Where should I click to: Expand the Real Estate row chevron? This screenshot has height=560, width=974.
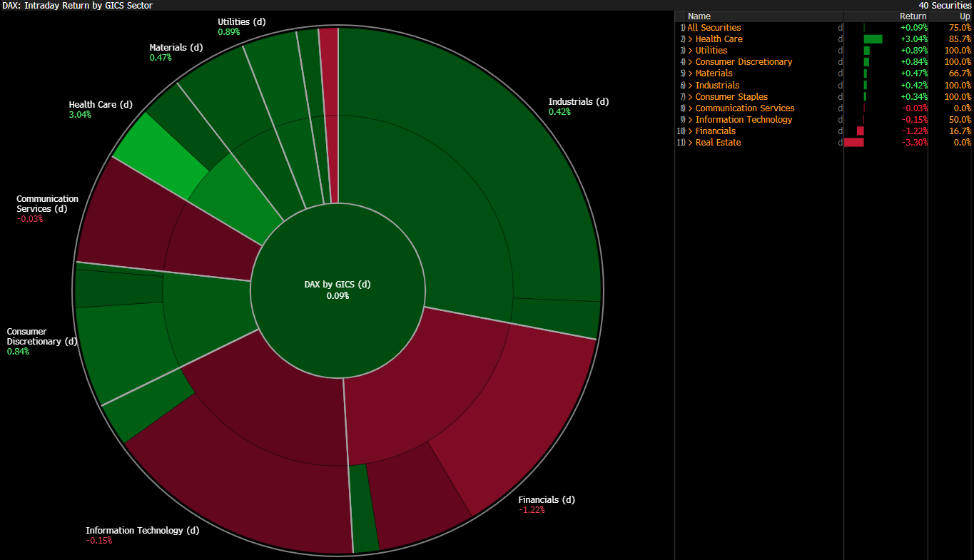pyautogui.click(x=690, y=143)
